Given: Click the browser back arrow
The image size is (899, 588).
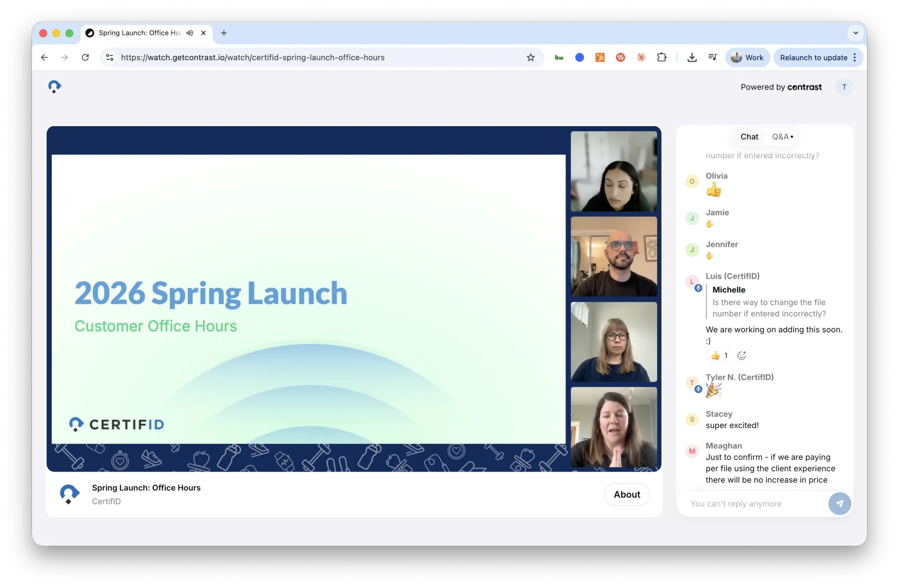Looking at the screenshot, I should pos(44,58).
